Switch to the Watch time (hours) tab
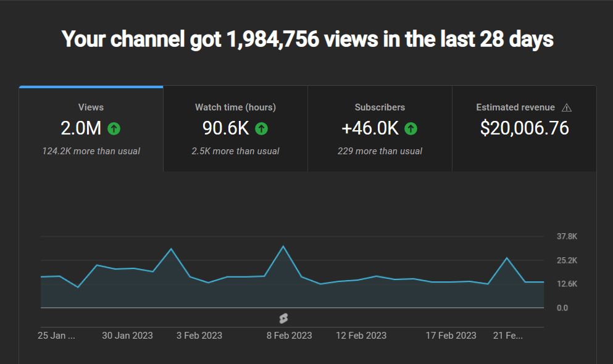The width and height of the screenshot is (613, 364). [x=235, y=128]
